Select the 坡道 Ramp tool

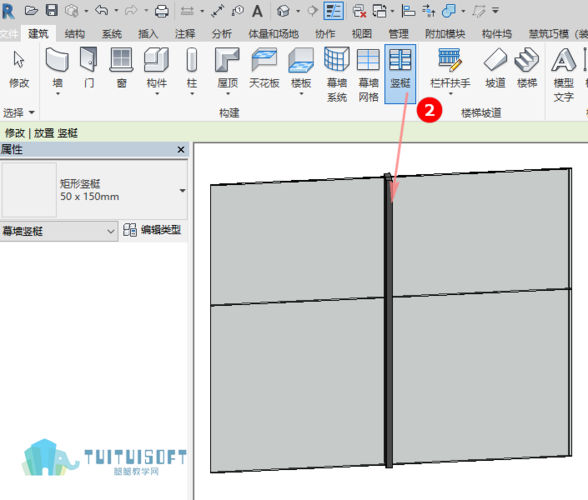point(495,68)
